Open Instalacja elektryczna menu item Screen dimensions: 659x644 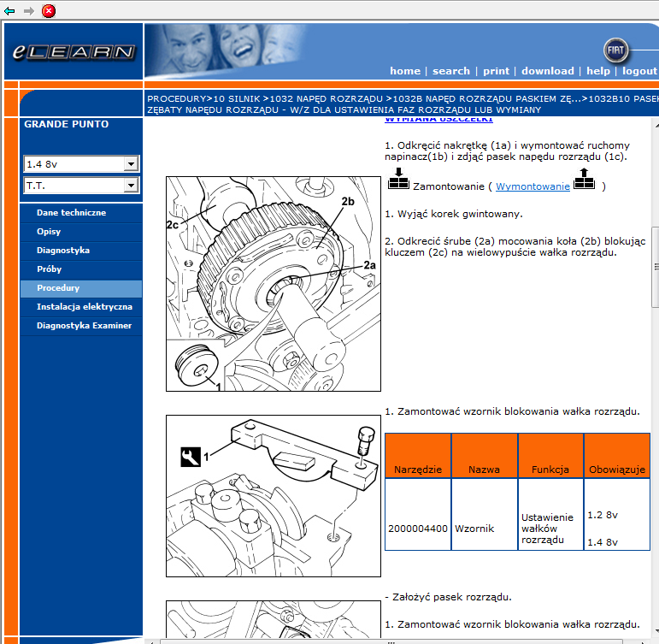point(84,307)
